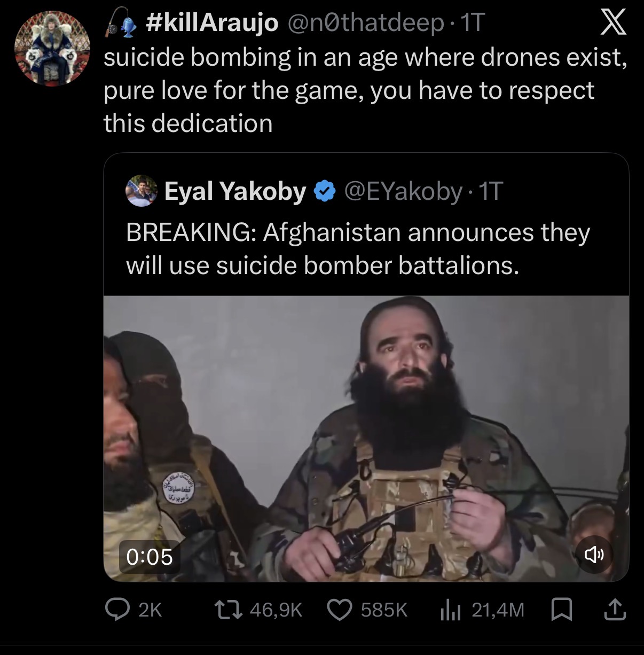Image resolution: width=644 pixels, height=655 pixels.
Task: Click the Eyal Yakoby display name
Action: (x=235, y=191)
